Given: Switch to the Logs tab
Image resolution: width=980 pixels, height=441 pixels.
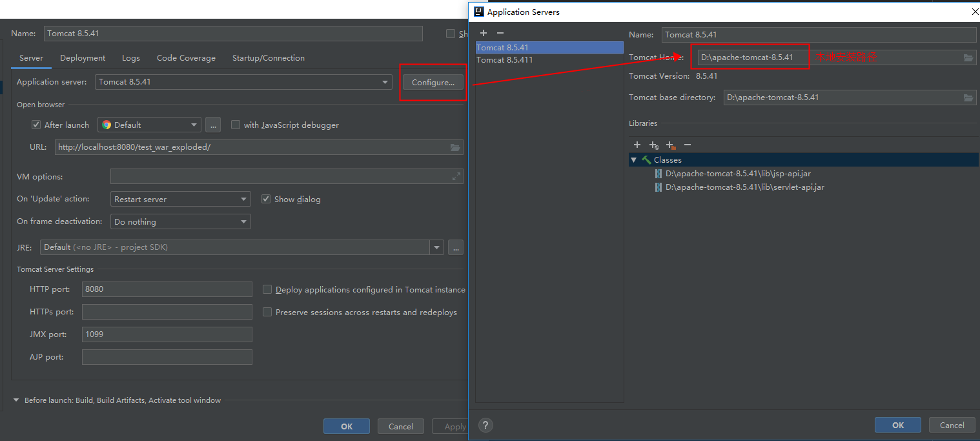Looking at the screenshot, I should pos(131,58).
